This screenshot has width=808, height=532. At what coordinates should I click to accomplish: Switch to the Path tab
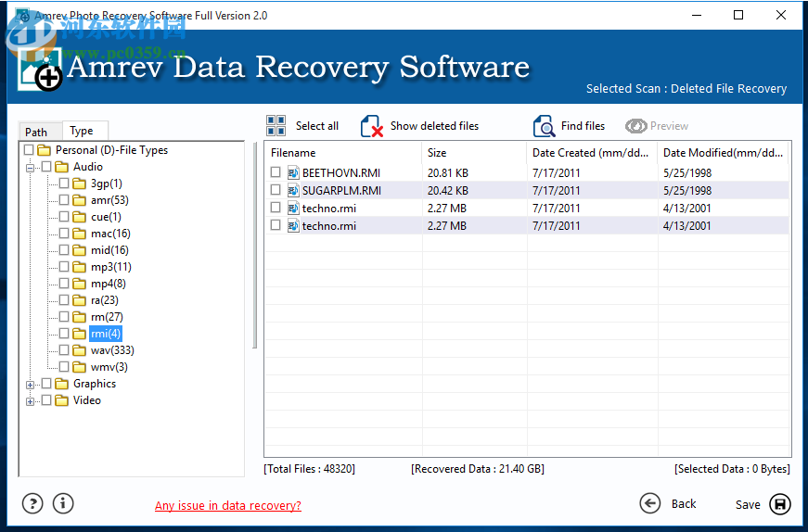[x=40, y=132]
